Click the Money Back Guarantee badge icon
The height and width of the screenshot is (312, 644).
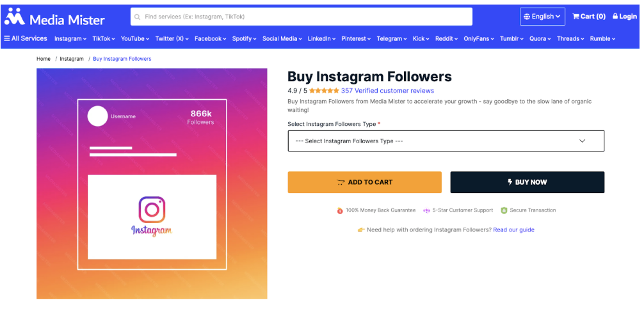pos(340,210)
